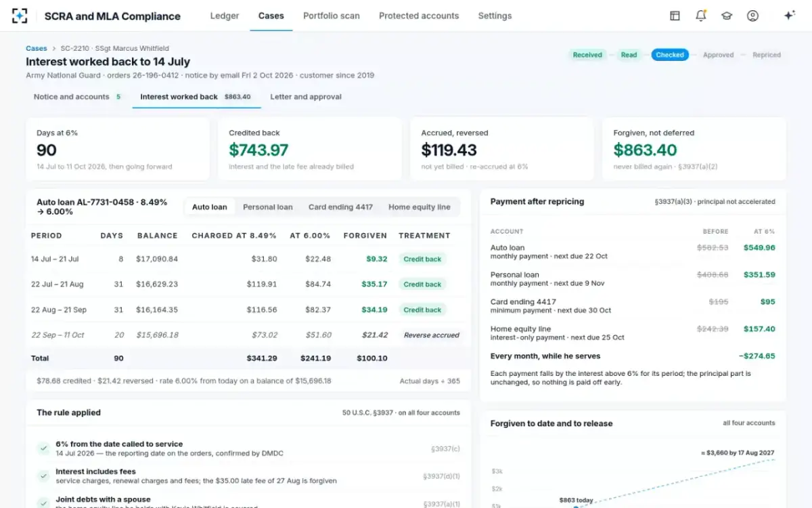Open the Portfolio scan section
This screenshot has width=812, height=508.
(332, 16)
